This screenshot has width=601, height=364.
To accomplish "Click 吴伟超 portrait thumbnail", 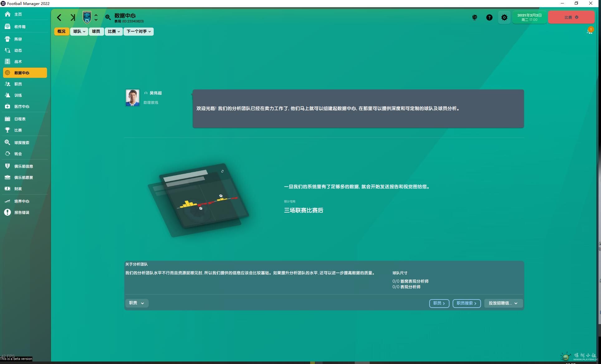I will (x=132, y=98).
